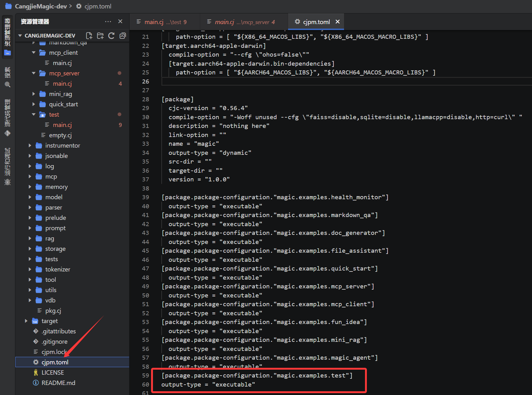Close the cjpm.toml editor tab

(338, 22)
